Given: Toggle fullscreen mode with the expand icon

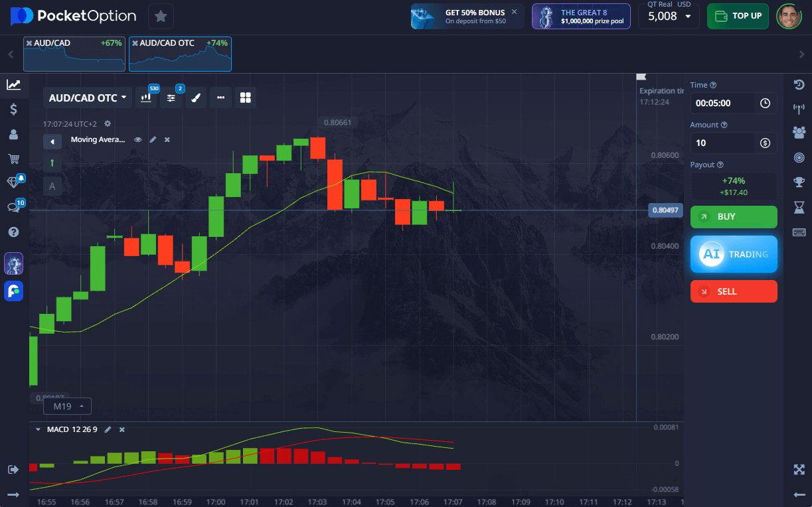Looking at the screenshot, I should (x=799, y=470).
